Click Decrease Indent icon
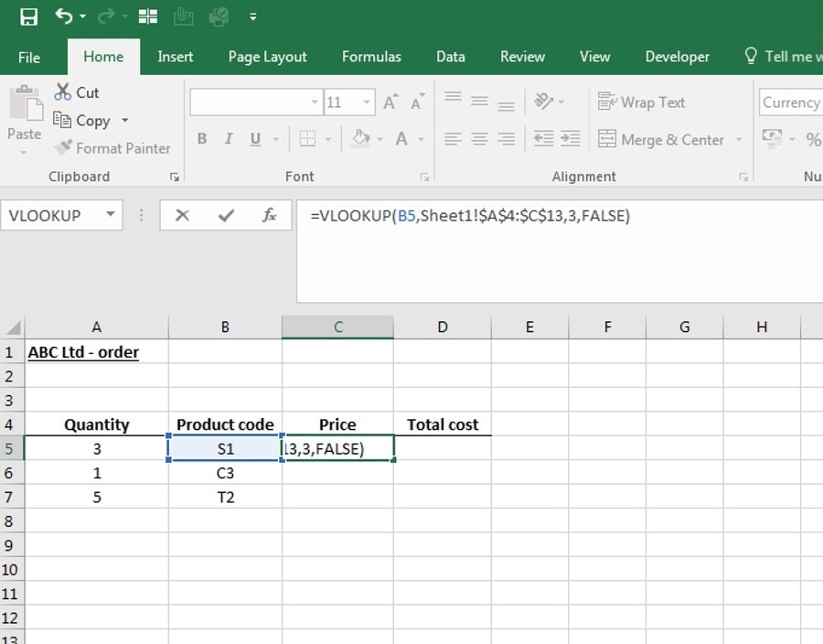The image size is (823, 644). point(544,139)
